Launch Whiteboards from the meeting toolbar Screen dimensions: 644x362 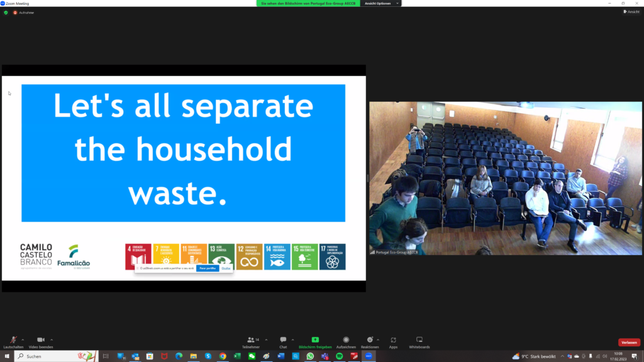click(419, 340)
